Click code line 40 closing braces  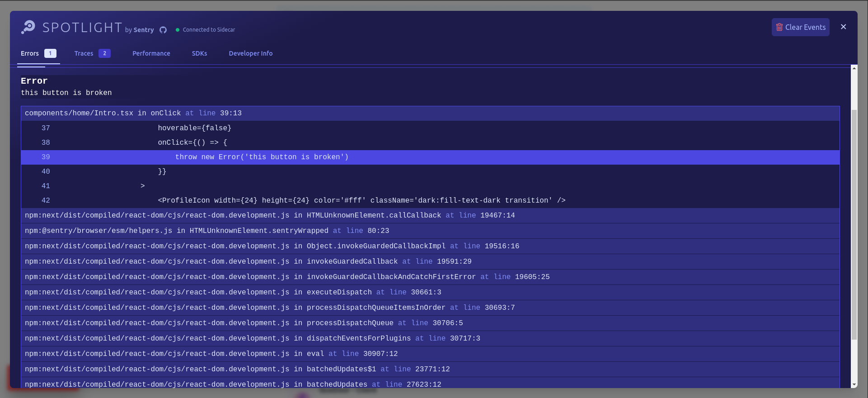pos(430,171)
